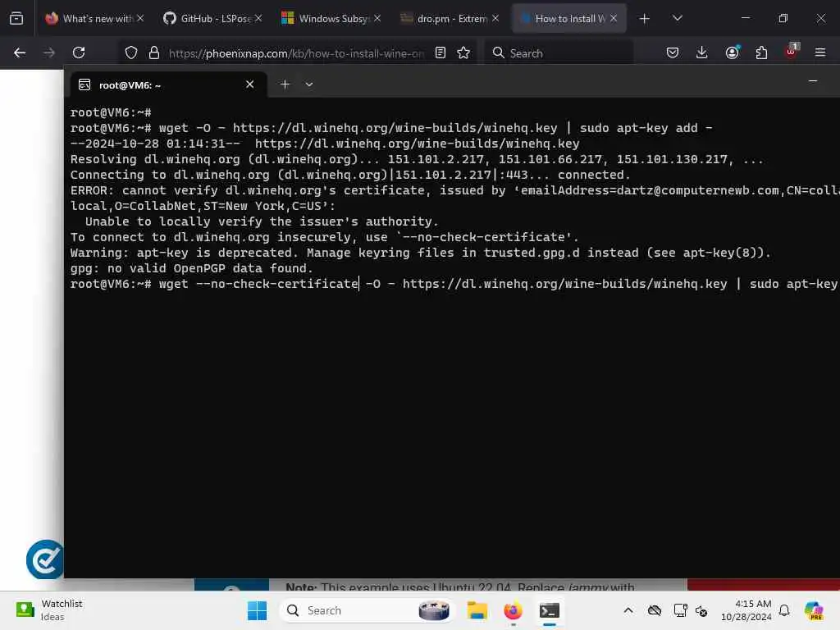Toggle reader view icon
The height and width of the screenshot is (630, 840).
point(441,52)
